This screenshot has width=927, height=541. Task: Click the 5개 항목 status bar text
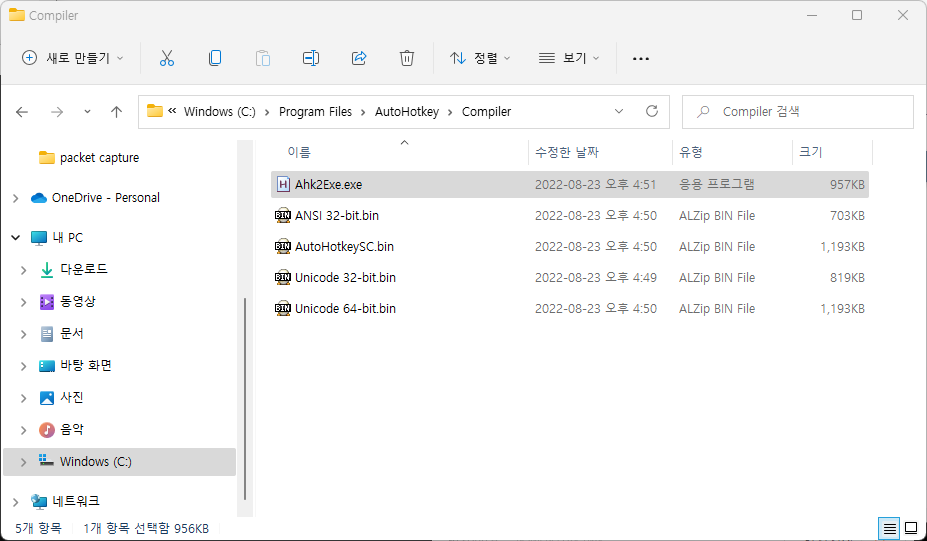38,528
